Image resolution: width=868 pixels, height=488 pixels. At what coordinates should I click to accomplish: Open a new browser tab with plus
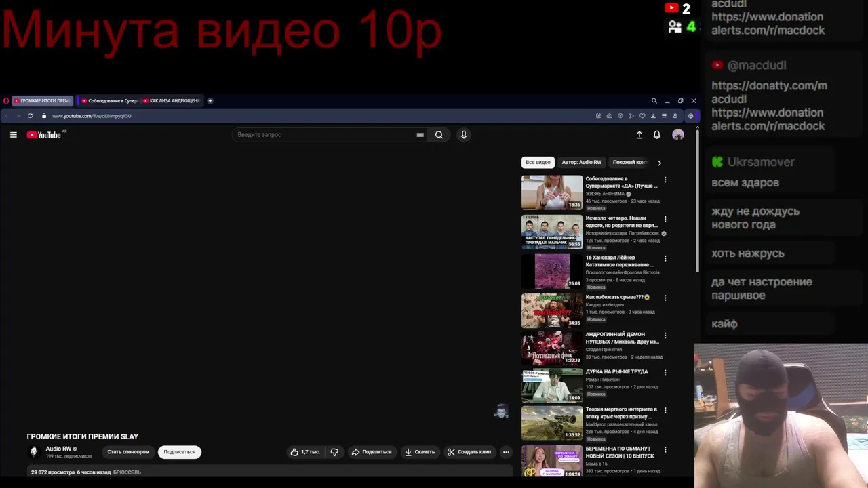(210, 101)
